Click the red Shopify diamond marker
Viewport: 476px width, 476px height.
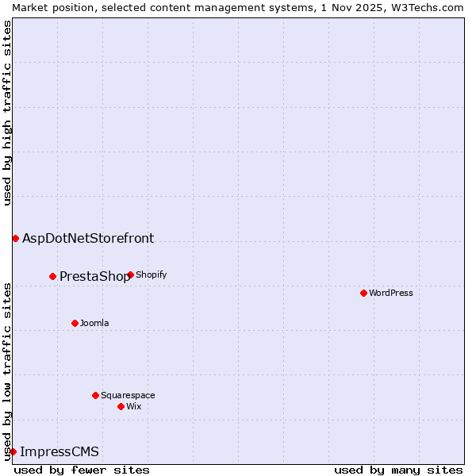coord(130,275)
